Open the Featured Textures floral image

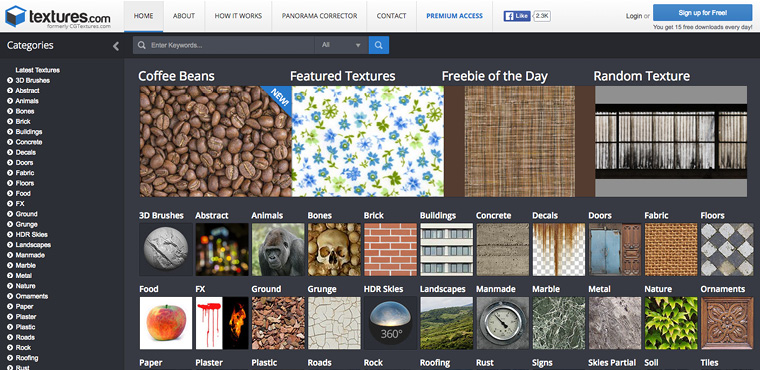367,141
